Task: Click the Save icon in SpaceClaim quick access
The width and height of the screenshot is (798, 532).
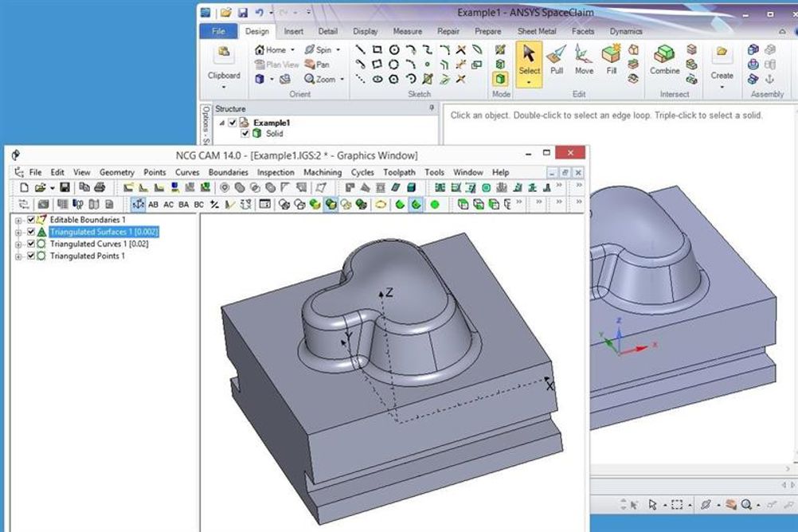Action: (x=243, y=13)
